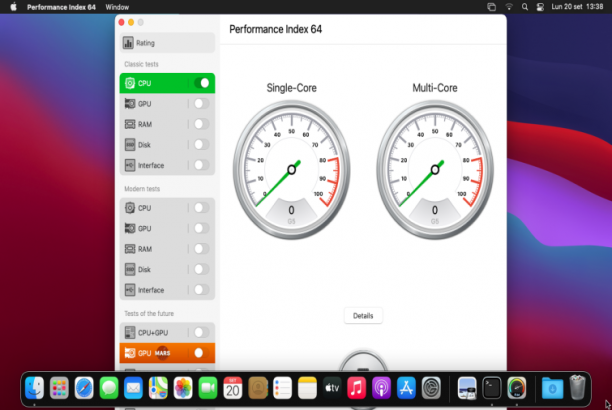Click the orange GPU MARS test icon
This screenshot has height=410, width=612.
point(130,353)
